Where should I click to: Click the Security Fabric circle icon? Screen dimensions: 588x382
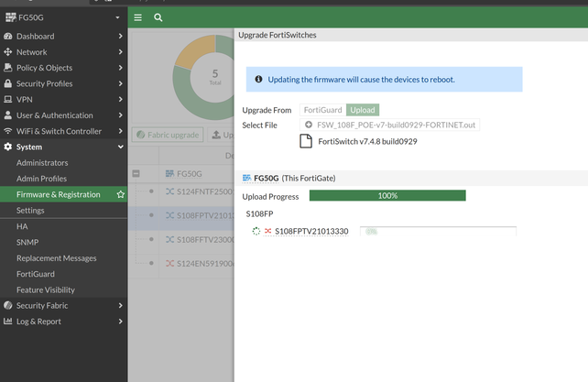pos(8,305)
